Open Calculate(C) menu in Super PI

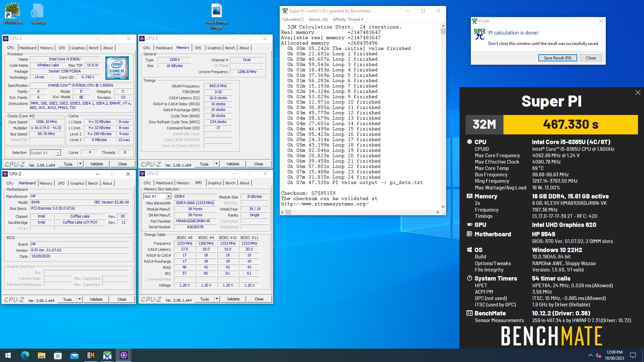pyautogui.click(x=293, y=19)
